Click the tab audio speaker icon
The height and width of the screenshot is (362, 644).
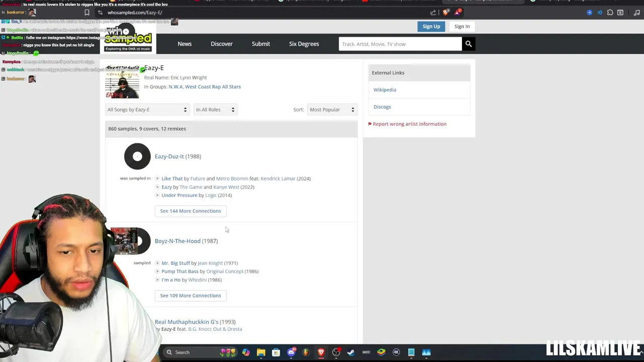coord(600,13)
